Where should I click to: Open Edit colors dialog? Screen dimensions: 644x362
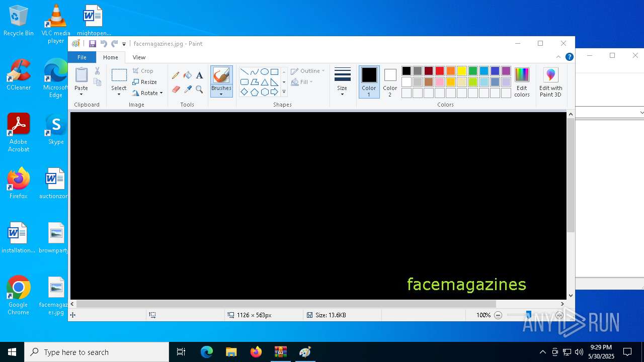[522, 82]
